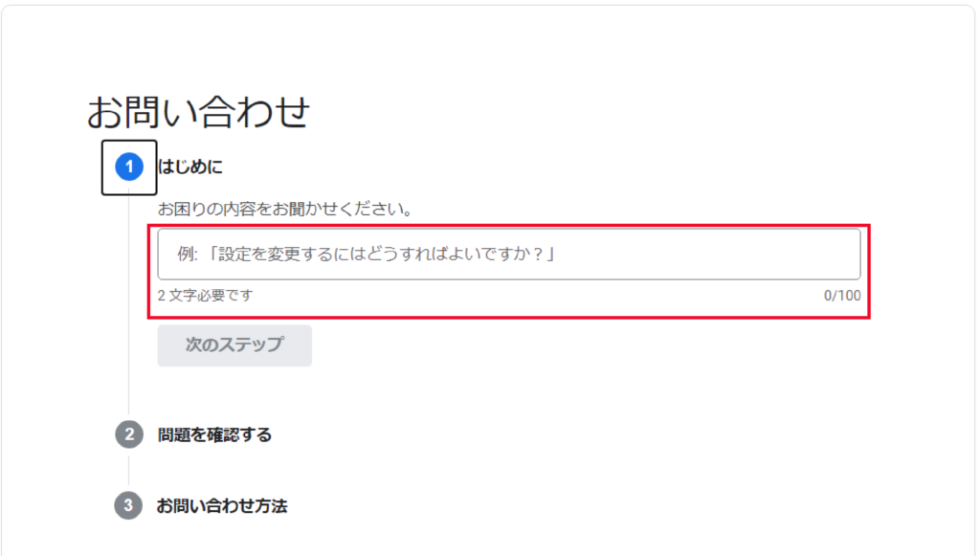The image size is (980, 556).
Task: Activate the numbered badge beside はじめに
Action: tap(129, 165)
